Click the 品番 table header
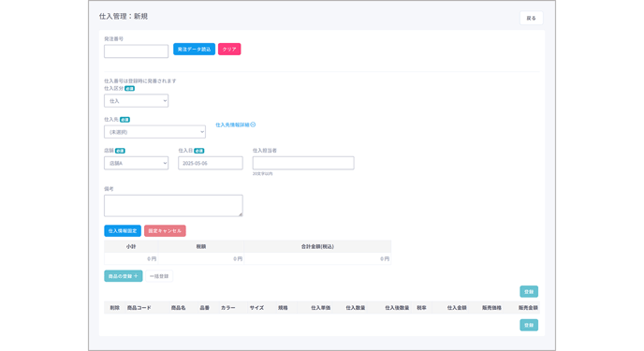The width and height of the screenshot is (644, 351). point(205,308)
